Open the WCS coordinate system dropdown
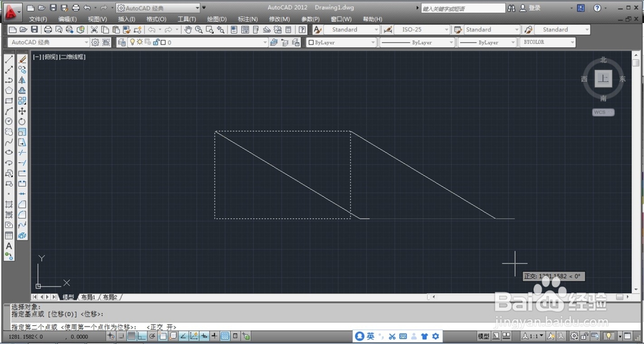The height and width of the screenshot is (344, 644). click(603, 112)
